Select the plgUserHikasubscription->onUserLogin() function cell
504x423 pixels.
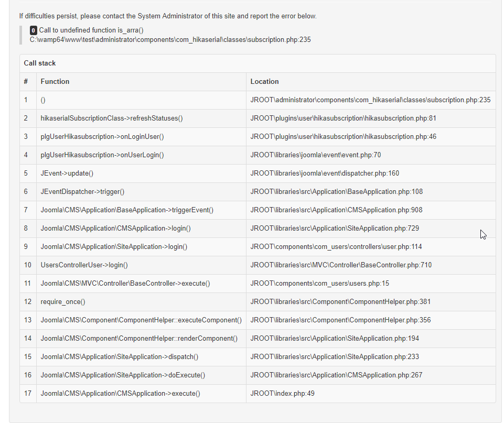pyautogui.click(x=102, y=155)
